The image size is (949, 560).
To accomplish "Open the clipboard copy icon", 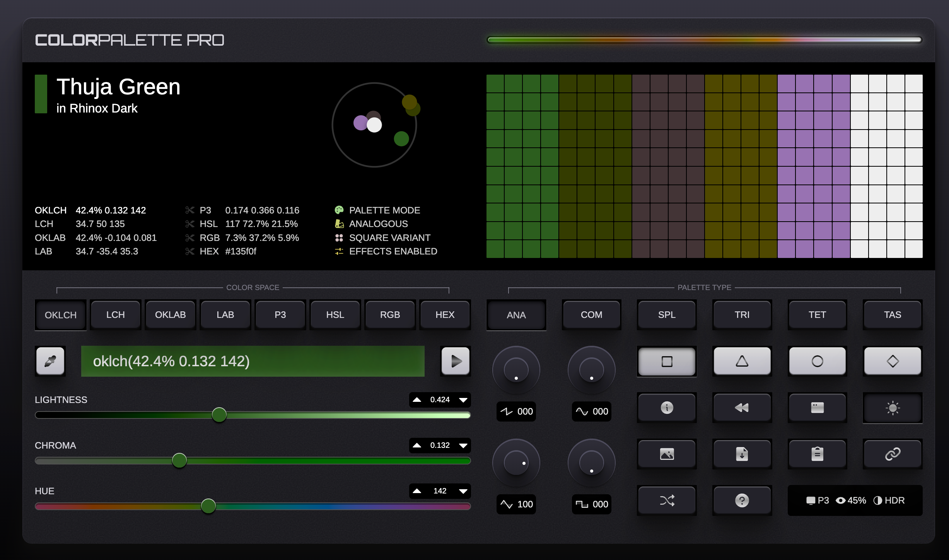I will [x=817, y=454].
